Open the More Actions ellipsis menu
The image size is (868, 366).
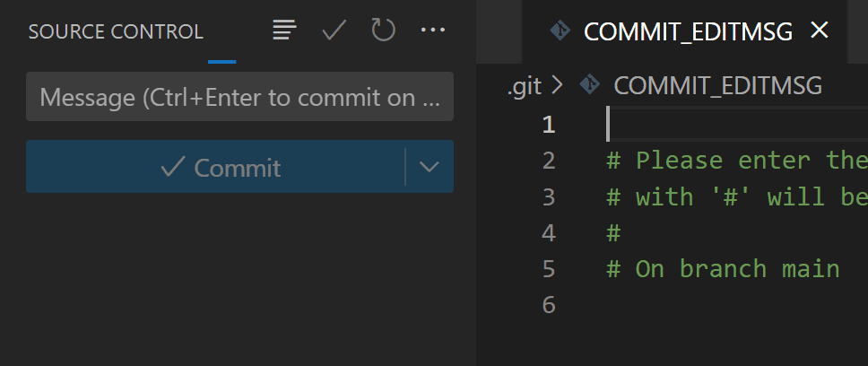click(432, 30)
